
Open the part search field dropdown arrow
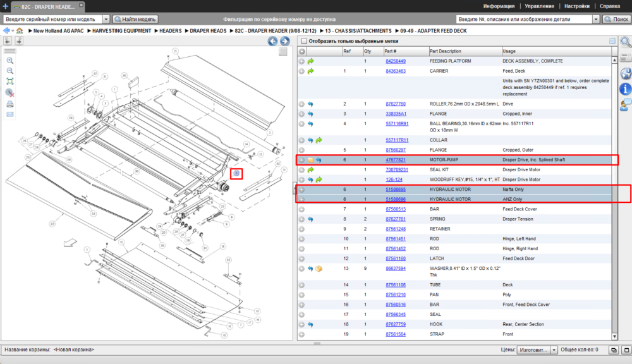click(596, 19)
